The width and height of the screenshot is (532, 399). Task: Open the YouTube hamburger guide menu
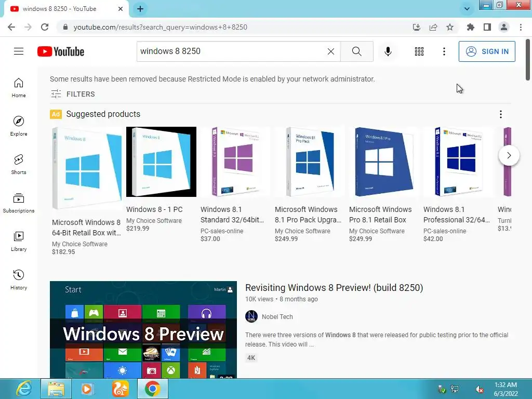coord(19,51)
